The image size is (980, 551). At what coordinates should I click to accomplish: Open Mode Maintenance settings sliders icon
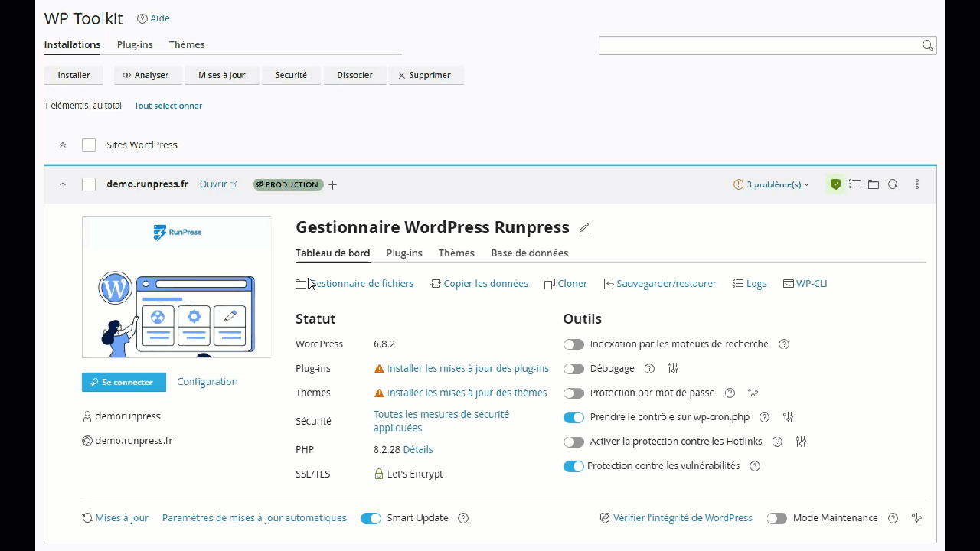(916, 518)
